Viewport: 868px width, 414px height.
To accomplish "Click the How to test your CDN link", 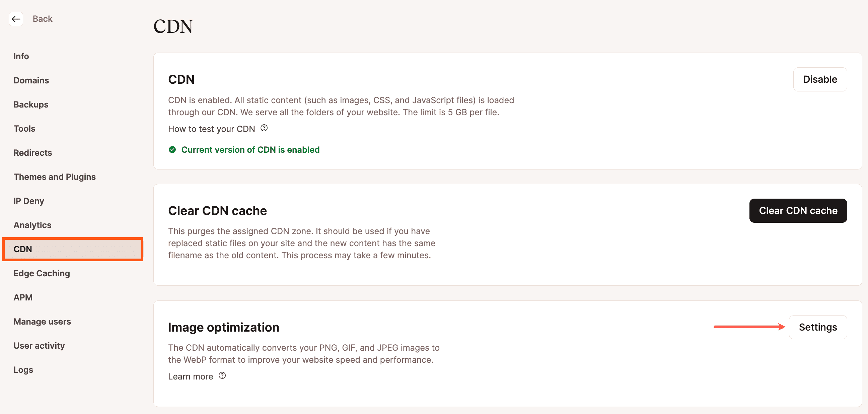I will click(211, 129).
